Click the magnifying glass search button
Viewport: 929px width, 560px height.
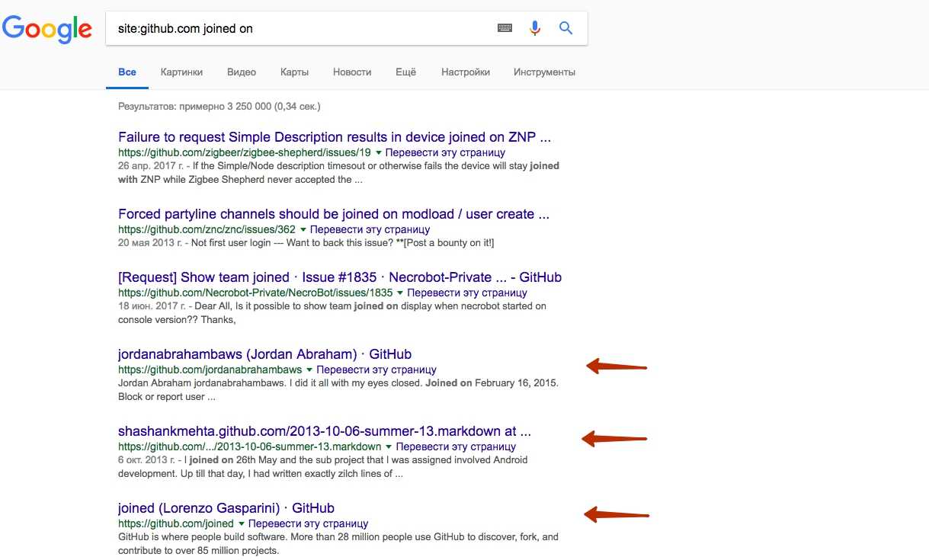[x=565, y=28]
